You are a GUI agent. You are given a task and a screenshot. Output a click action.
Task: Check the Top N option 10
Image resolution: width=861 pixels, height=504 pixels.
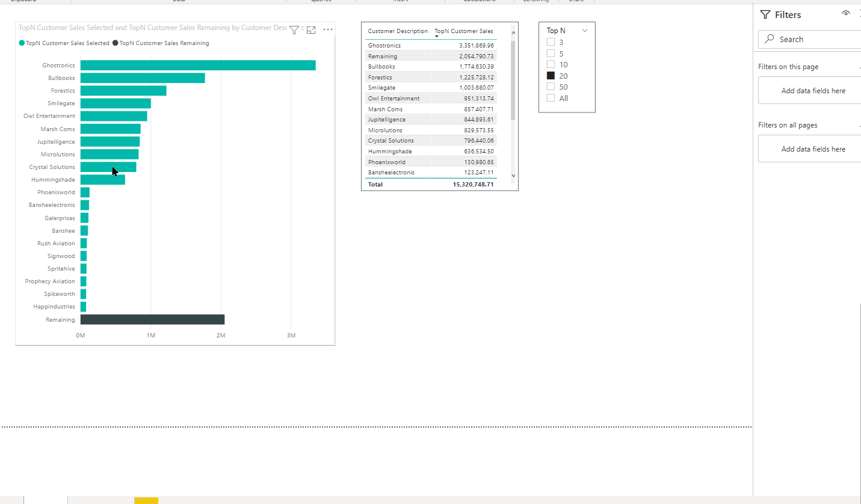[x=551, y=64]
